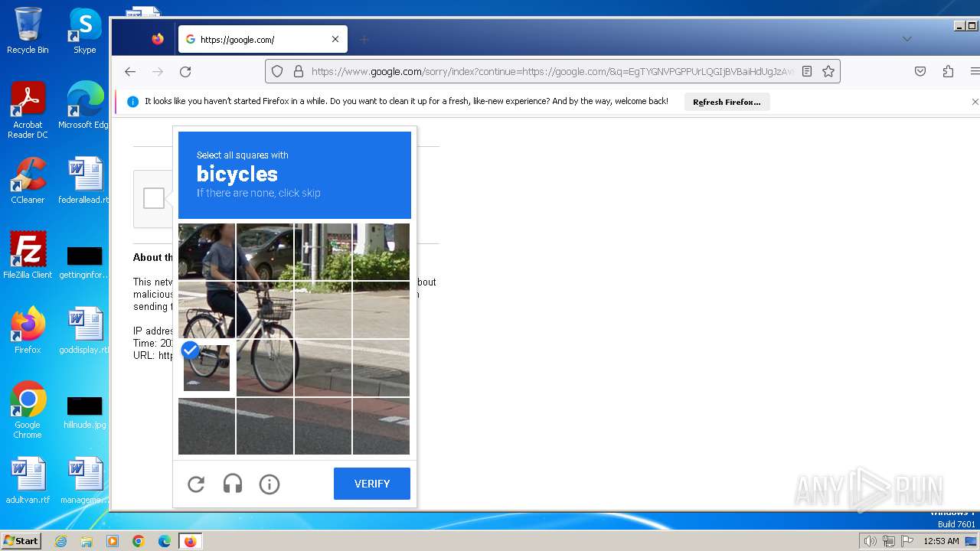Open the Firefox application menu
The image size is (980, 551).
[974, 71]
